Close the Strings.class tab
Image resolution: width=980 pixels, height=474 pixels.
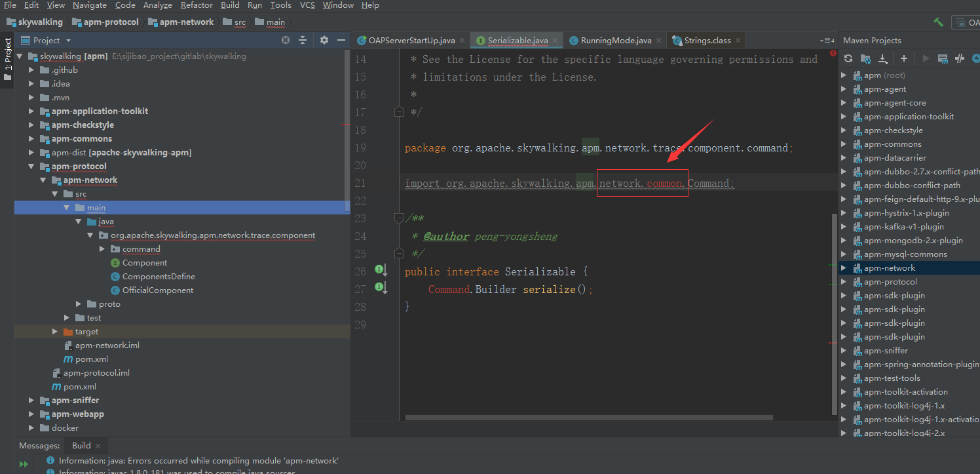[x=738, y=40]
